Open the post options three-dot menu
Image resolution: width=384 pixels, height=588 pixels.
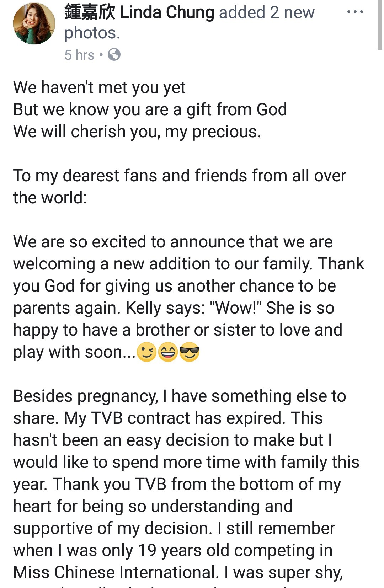355,12
